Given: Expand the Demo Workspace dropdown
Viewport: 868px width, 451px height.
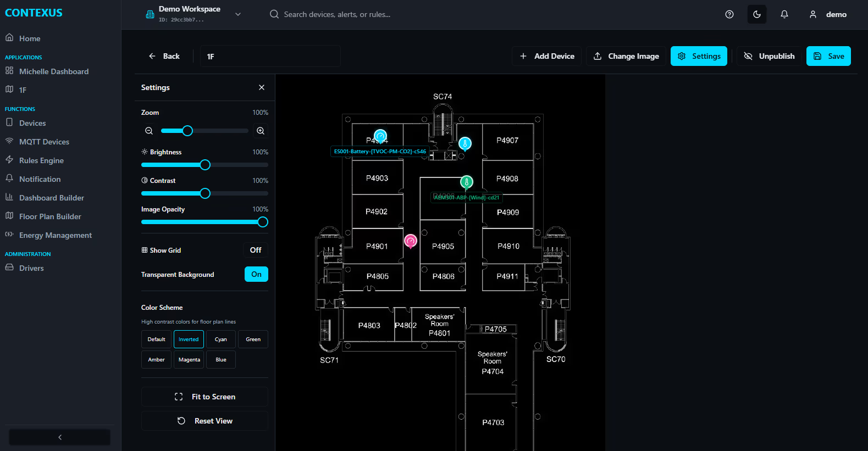Looking at the screenshot, I should pos(238,14).
